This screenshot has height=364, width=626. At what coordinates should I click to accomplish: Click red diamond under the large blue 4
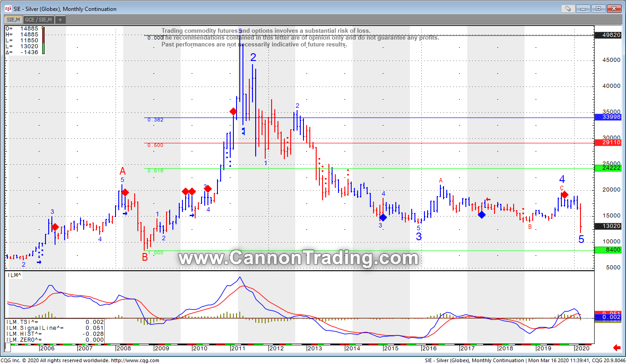pyautogui.click(x=565, y=195)
